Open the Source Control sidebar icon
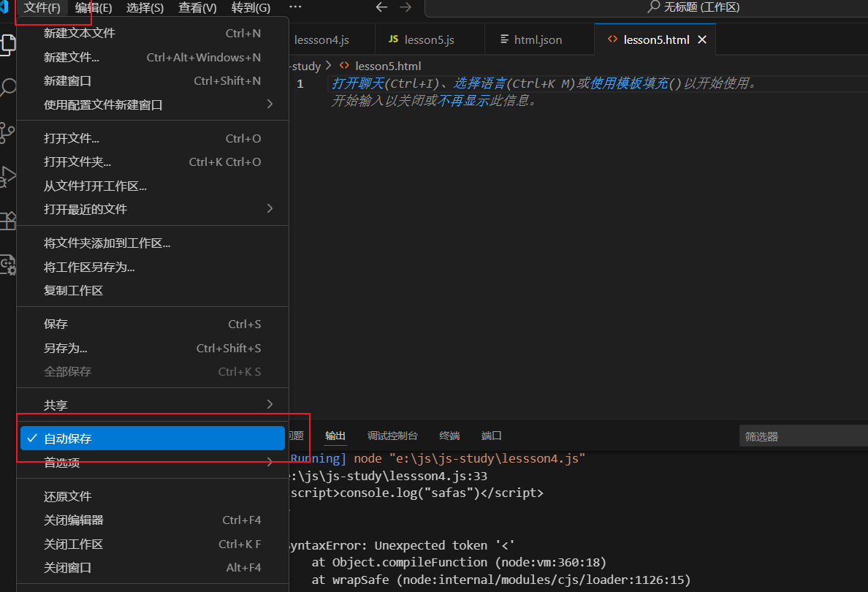The width and height of the screenshot is (868, 592). point(7,133)
